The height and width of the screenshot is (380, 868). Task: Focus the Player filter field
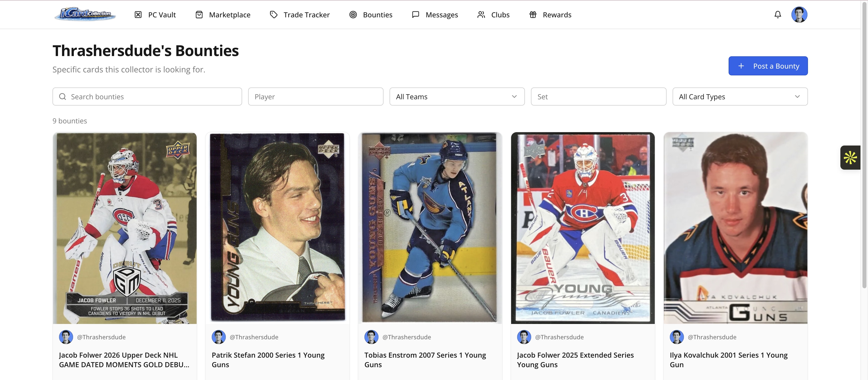click(x=316, y=97)
